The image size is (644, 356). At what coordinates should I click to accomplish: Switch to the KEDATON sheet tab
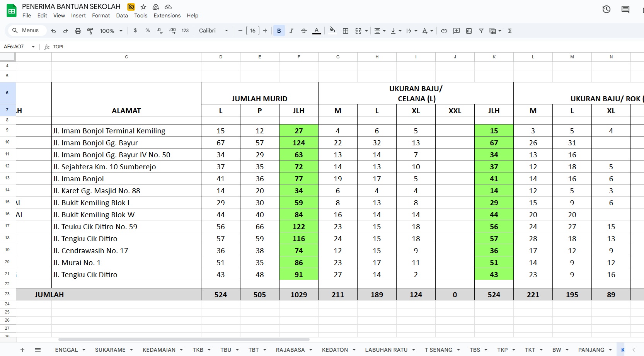point(335,350)
